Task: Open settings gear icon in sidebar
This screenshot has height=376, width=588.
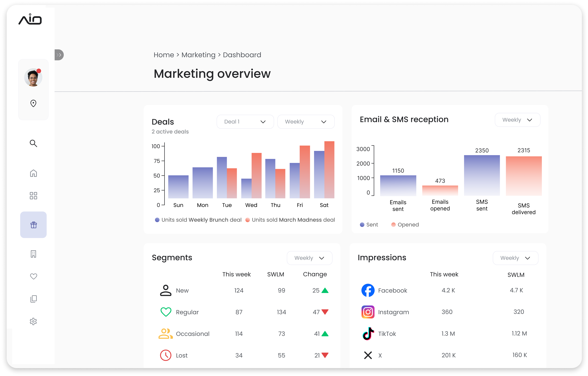Action: 33,321
